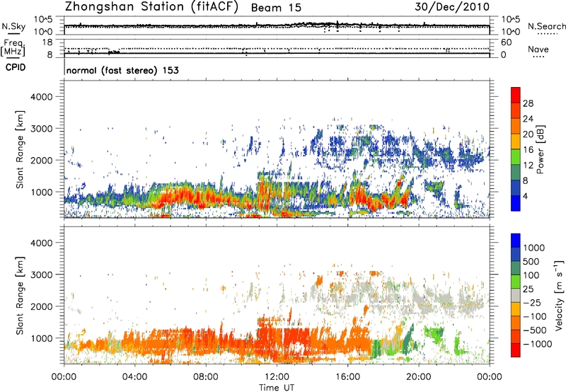Click the 'N.Sky' legend label
This screenshot has height=392, width=566.
click(13, 26)
